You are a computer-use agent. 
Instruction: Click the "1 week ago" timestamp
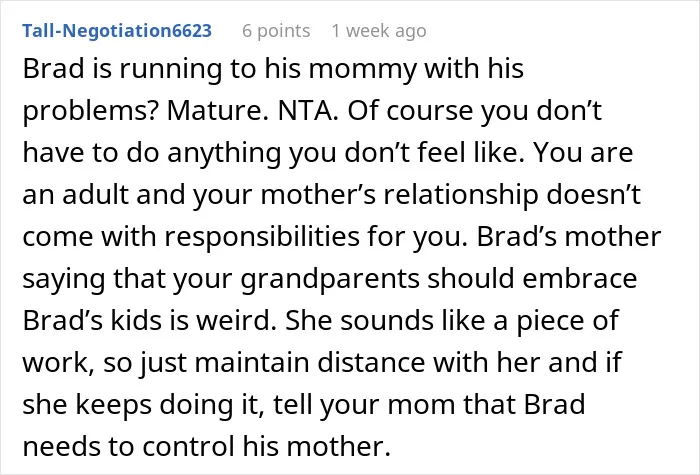[379, 31]
